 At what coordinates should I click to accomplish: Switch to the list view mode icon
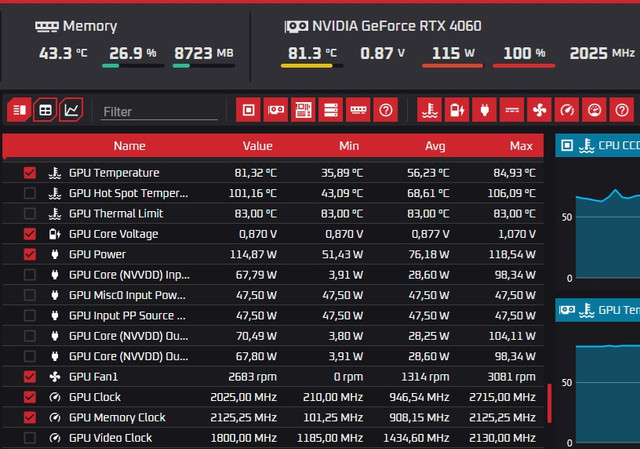[x=19, y=110]
